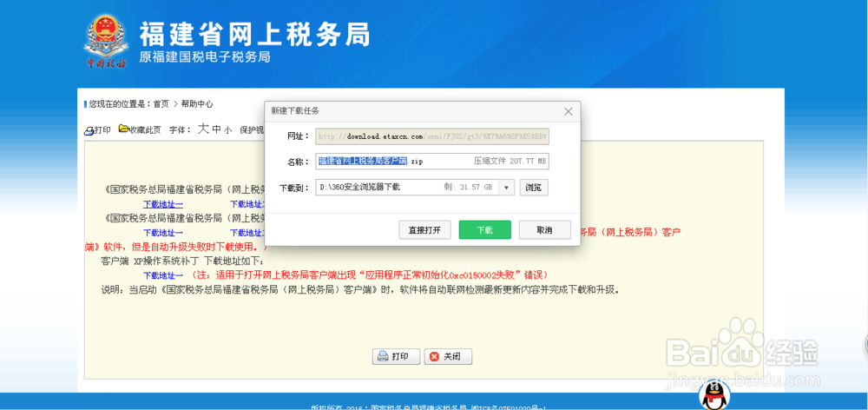Image resolution: width=868 pixels, height=410 pixels.
Task: Click the 网址 URL field
Action: (x=432, y=136)
